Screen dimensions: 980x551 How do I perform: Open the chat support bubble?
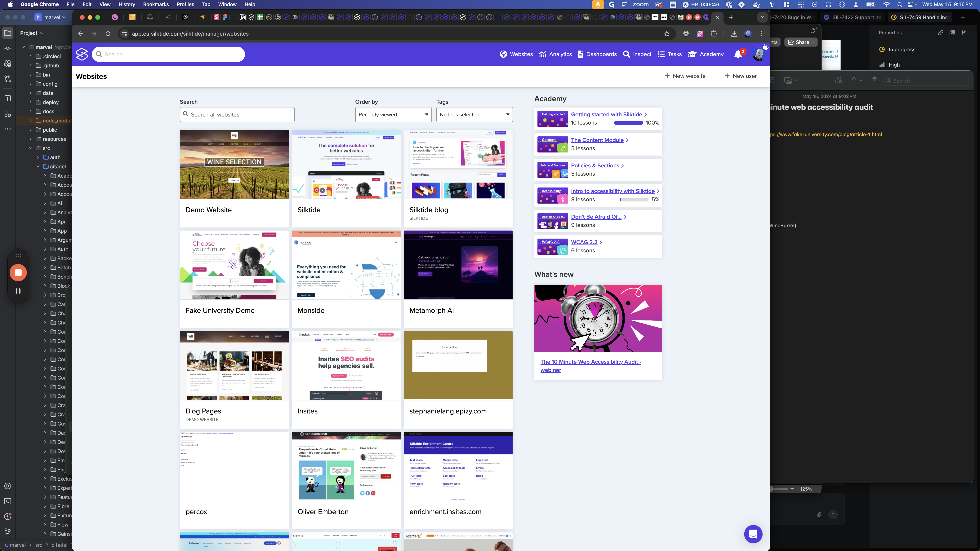point(753,534)
